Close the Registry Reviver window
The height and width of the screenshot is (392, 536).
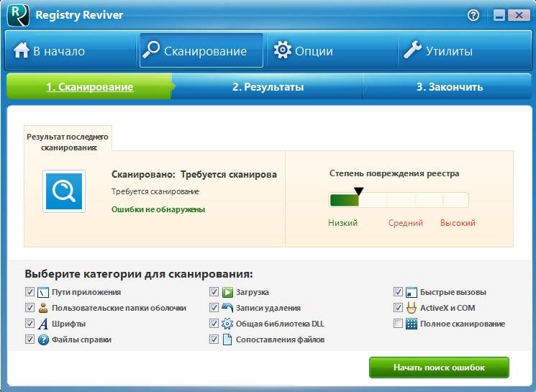(519, 15)
